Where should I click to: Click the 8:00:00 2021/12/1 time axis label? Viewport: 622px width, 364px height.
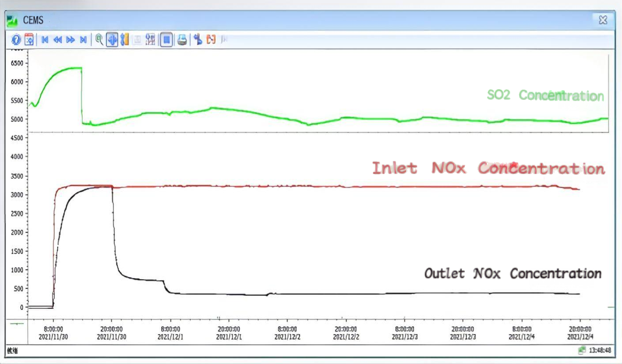pyautogui.click(x=170, y=333)
